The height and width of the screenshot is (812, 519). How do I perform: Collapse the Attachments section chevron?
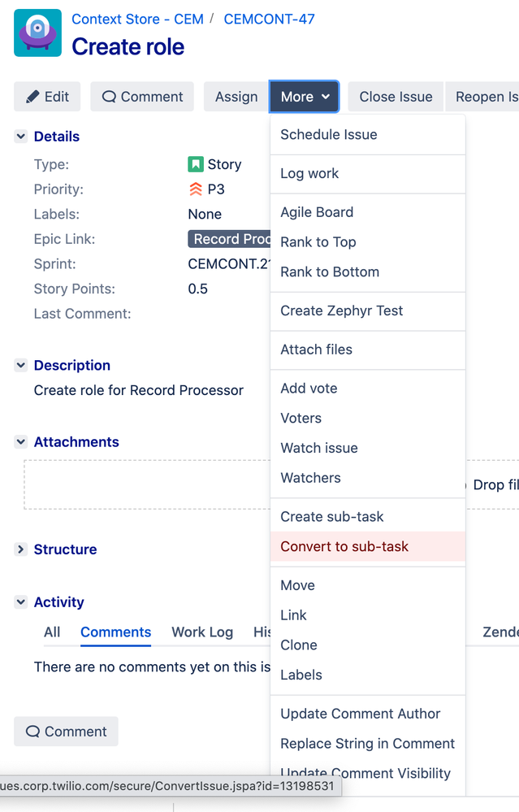click(20, 442)
